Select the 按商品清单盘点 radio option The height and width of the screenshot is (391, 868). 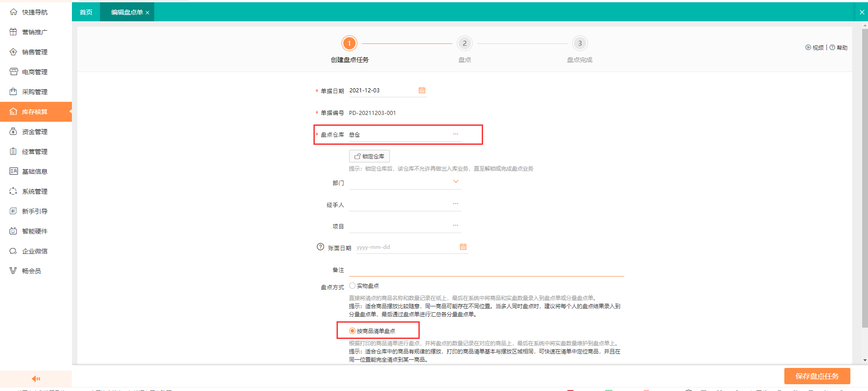352,331
